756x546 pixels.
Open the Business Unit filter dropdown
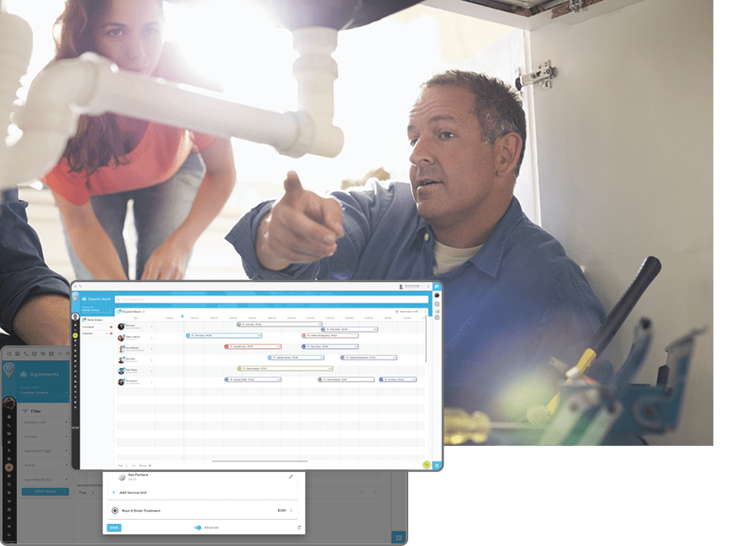(x=45, y=423)
